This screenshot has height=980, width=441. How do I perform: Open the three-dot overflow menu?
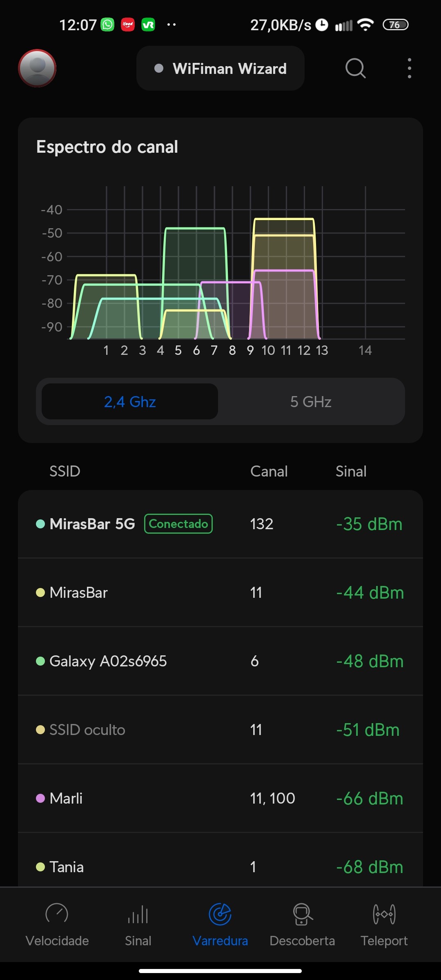click(409, 68)
